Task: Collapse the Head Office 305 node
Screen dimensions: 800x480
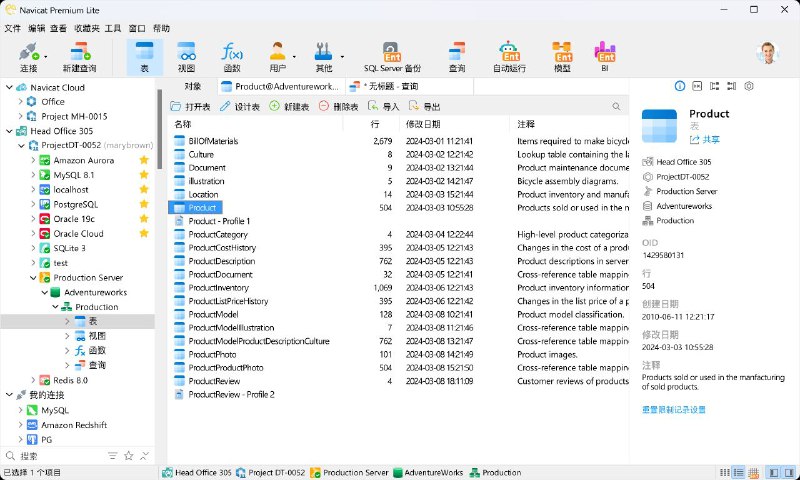Action: click(x=9, y=131)
